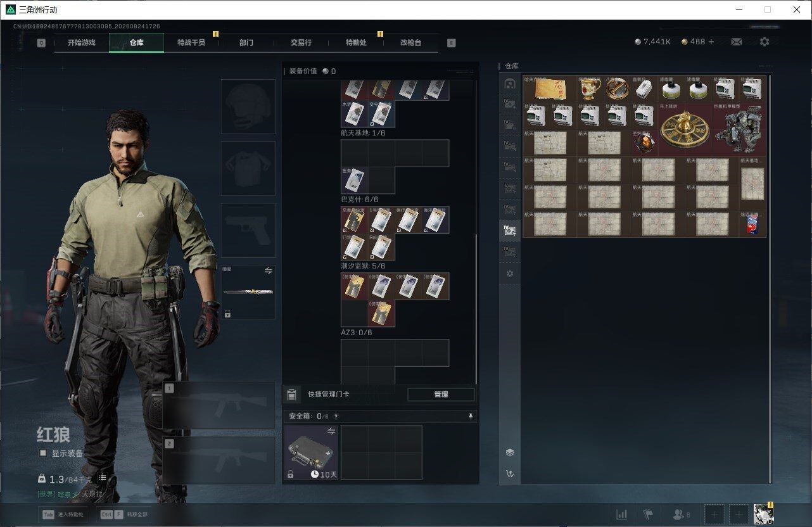Go to the 交易行 tab
Image resolution: width=812 pixels, height=527 pixels.
pyautogui.click(x=301, y=42)
